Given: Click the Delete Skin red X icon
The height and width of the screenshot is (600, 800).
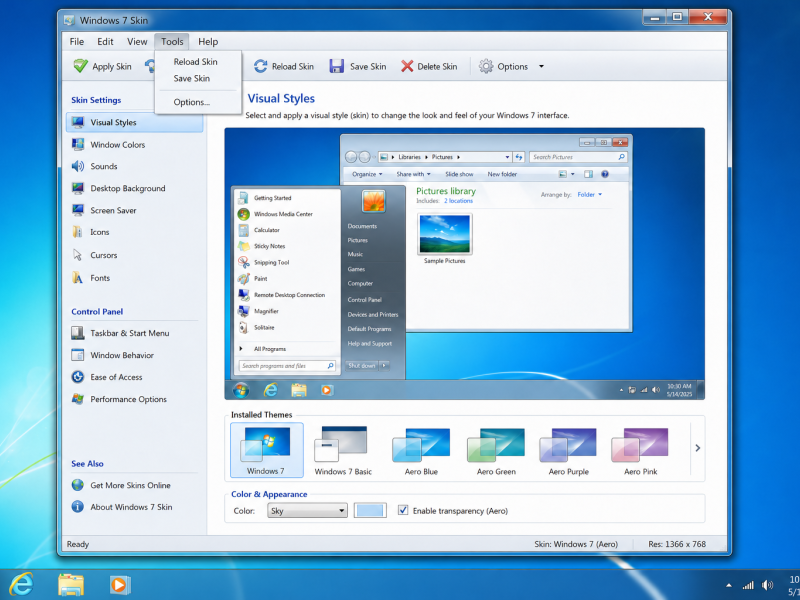Looking at the screenshot, I should [x=407, y=66].
